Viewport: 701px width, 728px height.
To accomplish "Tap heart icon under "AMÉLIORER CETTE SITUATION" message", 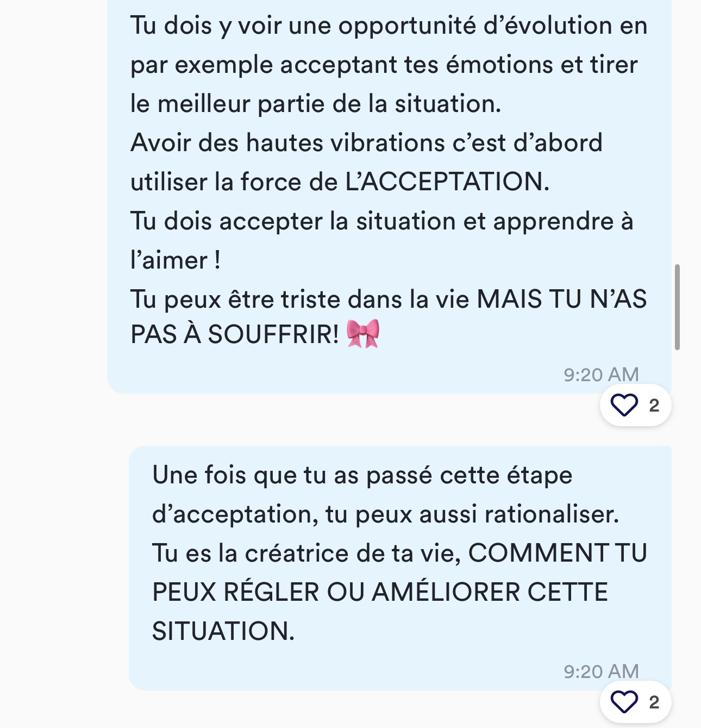I will point(624,701).
